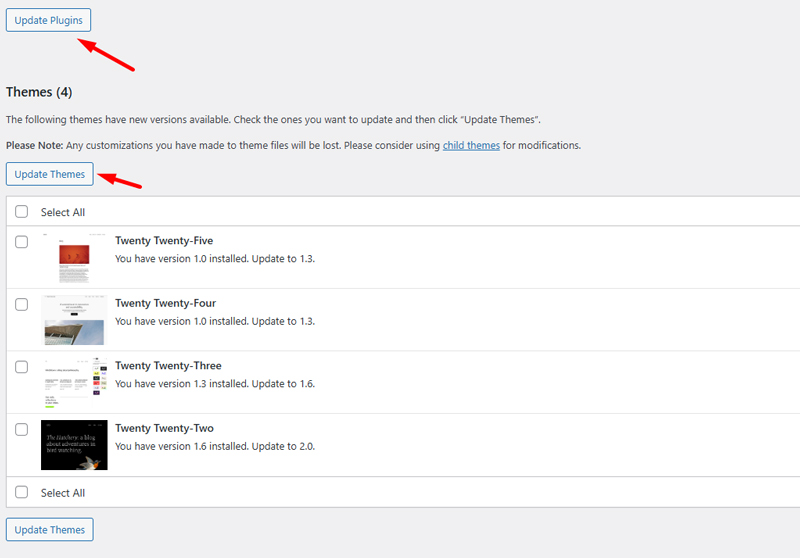Click the Twenty Twenty-Five theme thumbnail
This screenshot has height=558, width=800.
click(74, 259)
